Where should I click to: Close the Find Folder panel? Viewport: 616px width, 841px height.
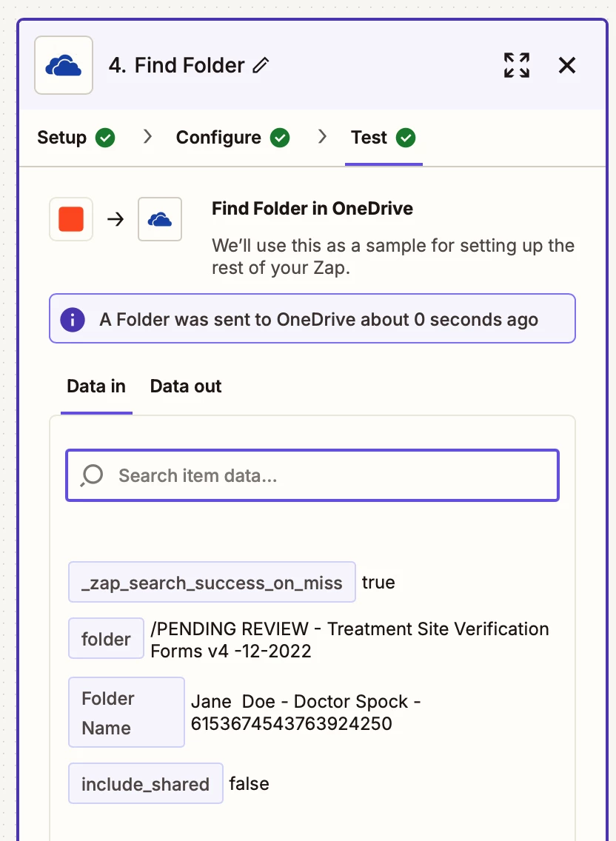[567, 65]
